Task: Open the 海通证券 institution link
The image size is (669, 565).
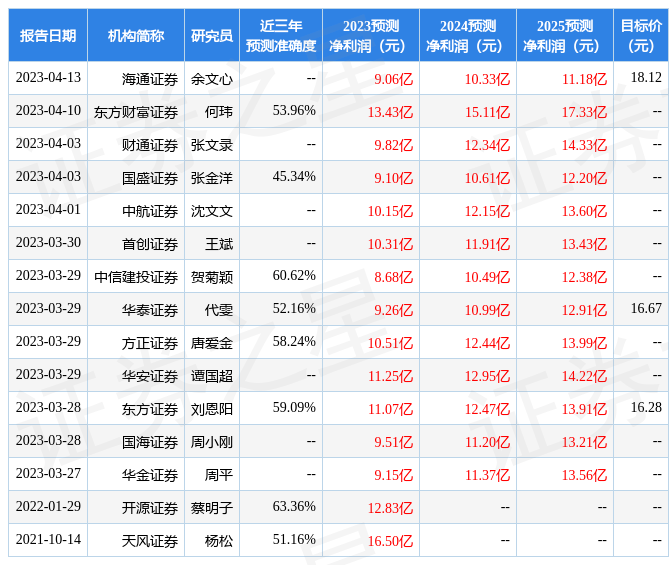Action: [x=150, y=78]
